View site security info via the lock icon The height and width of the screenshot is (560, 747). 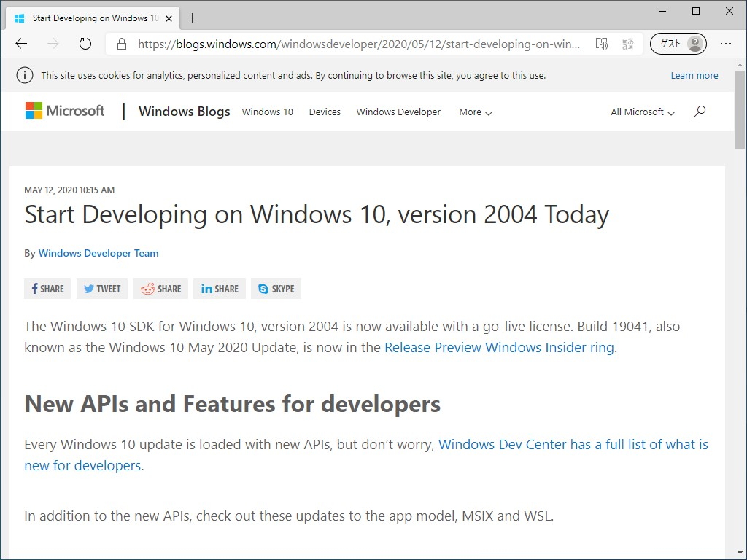(x=120, y=44)
